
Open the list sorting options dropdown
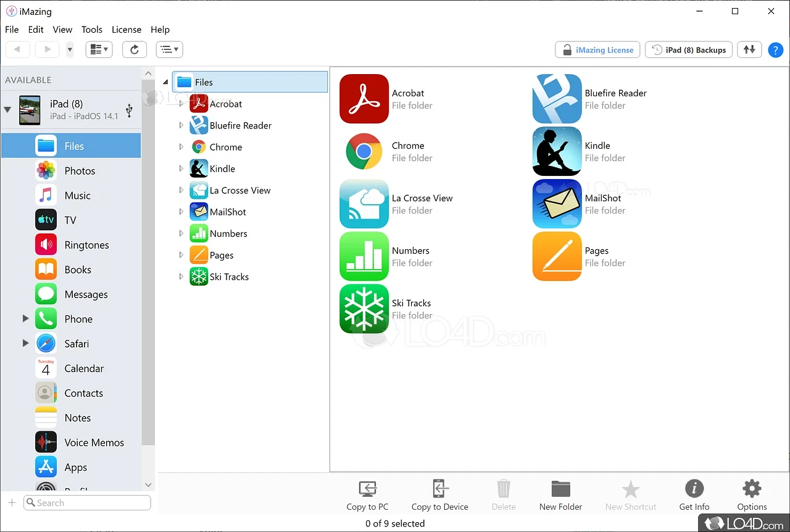tap(169, 49)
